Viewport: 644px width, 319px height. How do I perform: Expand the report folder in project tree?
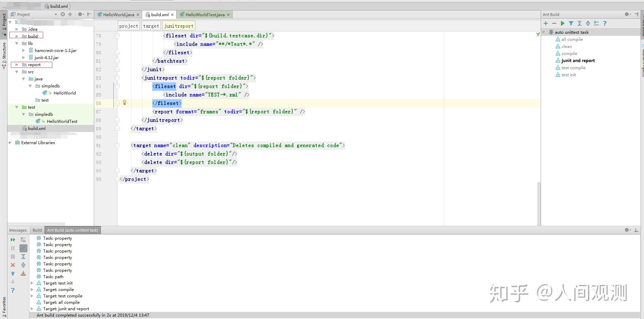[x=17, y=65]
